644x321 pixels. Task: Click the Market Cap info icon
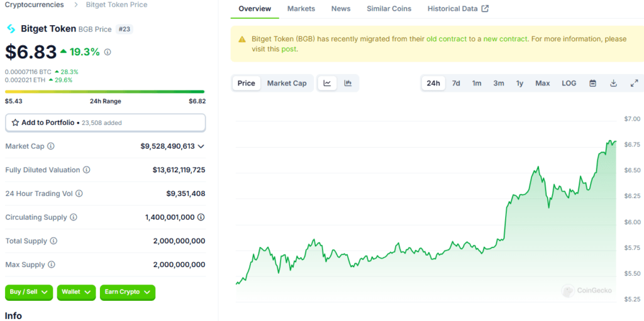coord(51,146)
